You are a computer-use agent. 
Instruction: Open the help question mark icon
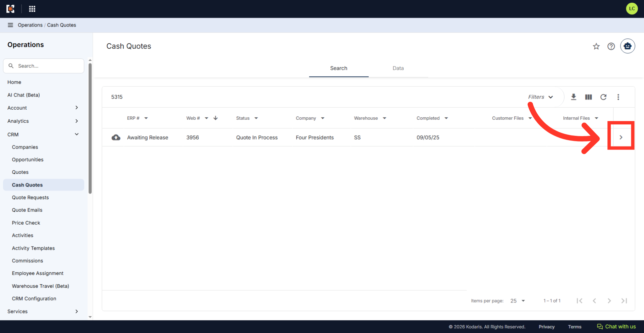pyautogui.click(x=611, y=46)
